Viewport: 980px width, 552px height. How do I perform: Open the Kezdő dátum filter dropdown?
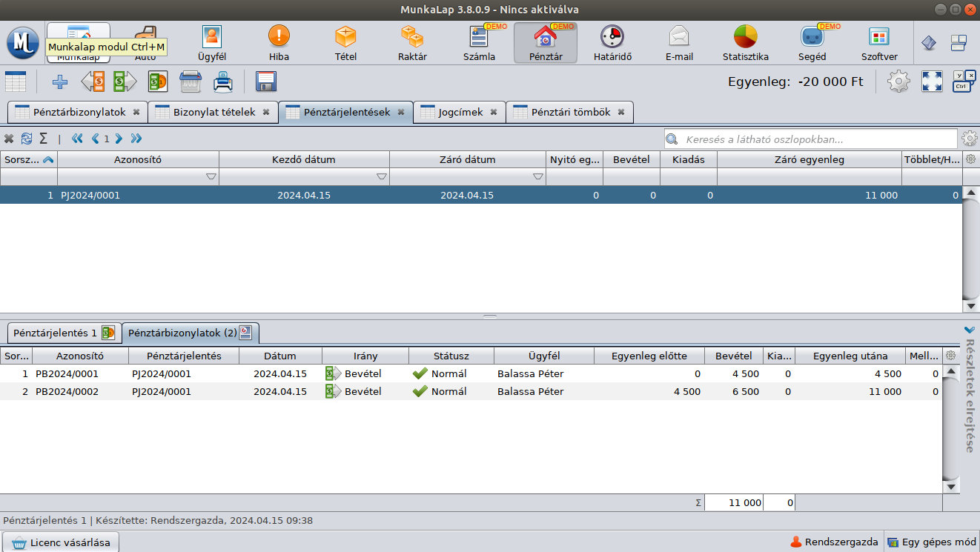[381, 177]
